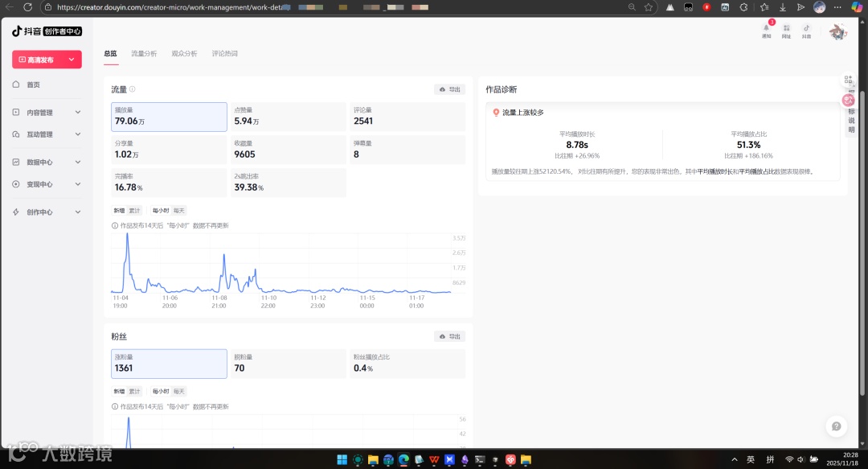Select 累计 toggle in the 粉丝 chart
Screen dimensions: 868x469
[x=134, y=392]
